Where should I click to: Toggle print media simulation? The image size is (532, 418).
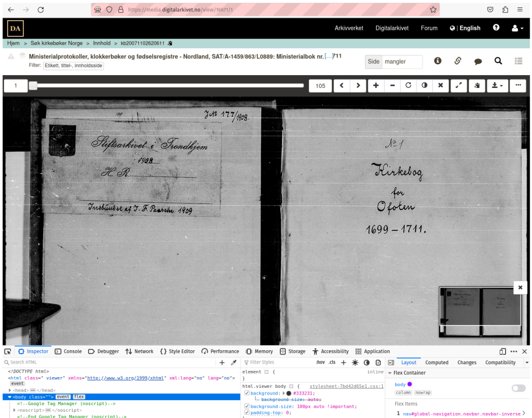[x=378, y=363]
